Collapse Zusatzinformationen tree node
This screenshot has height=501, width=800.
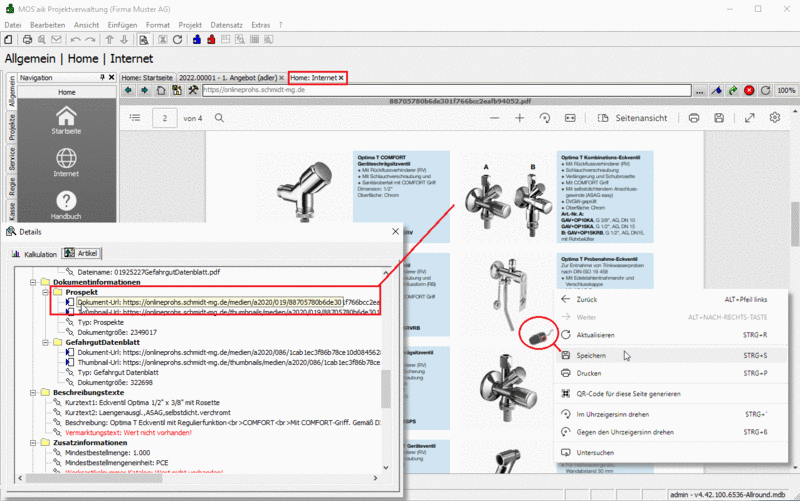(33, 443)
